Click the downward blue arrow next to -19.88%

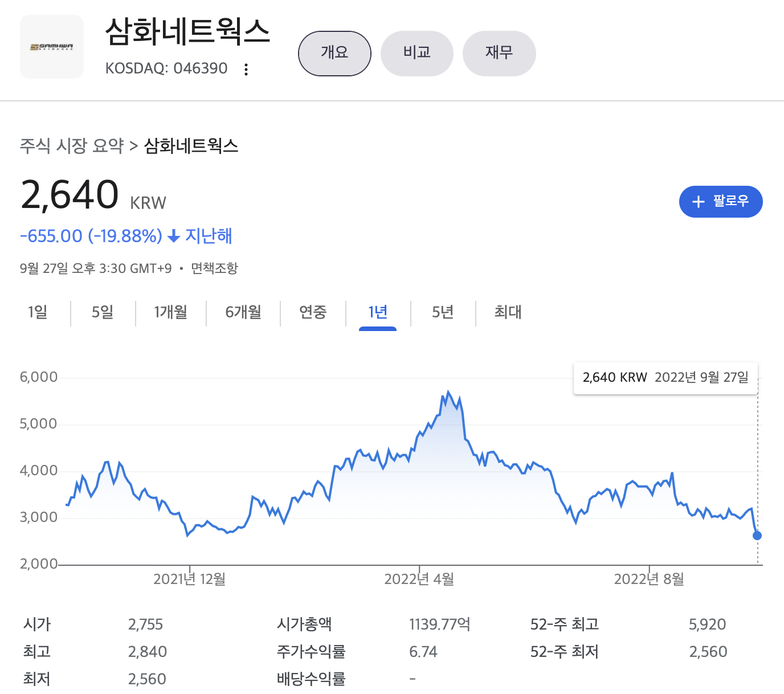point(173,236)
